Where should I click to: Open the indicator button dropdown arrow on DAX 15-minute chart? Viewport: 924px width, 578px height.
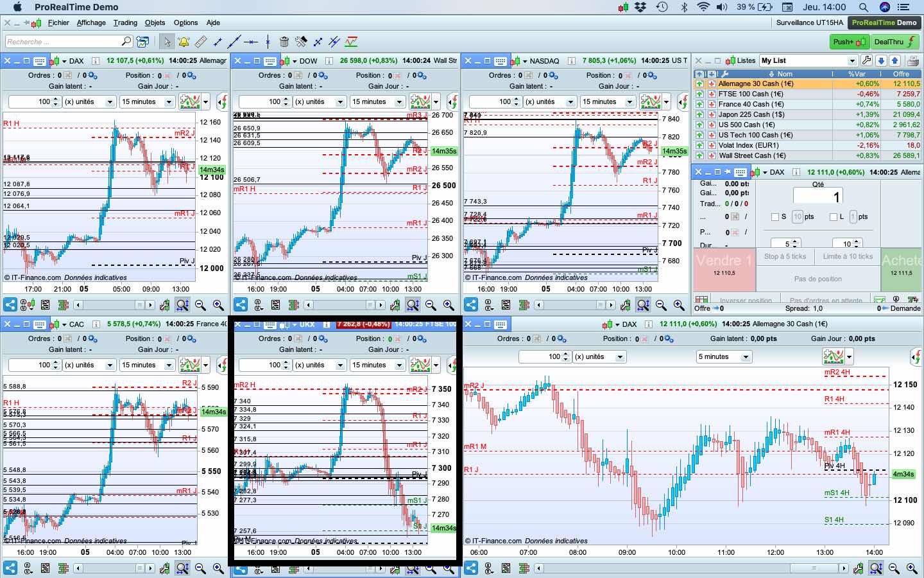(205, 101)
